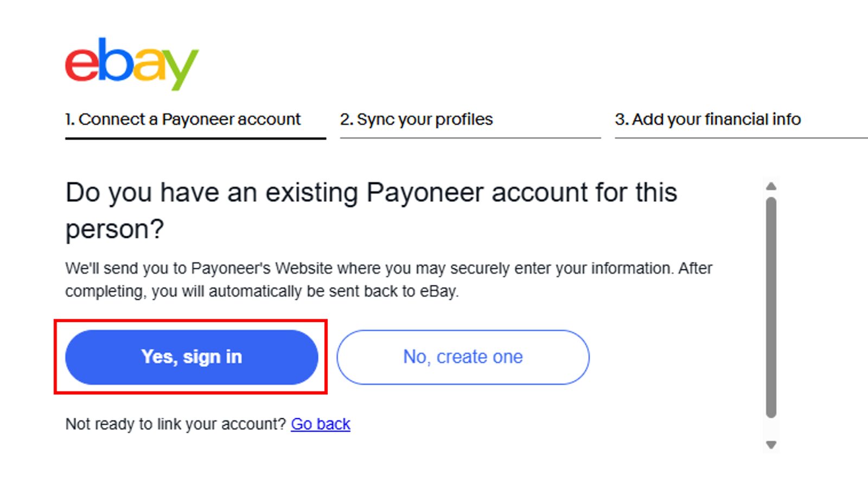The image size is (868, 480).
Task: Click the scrollbar down arrow
Action: tap(771, 445)
